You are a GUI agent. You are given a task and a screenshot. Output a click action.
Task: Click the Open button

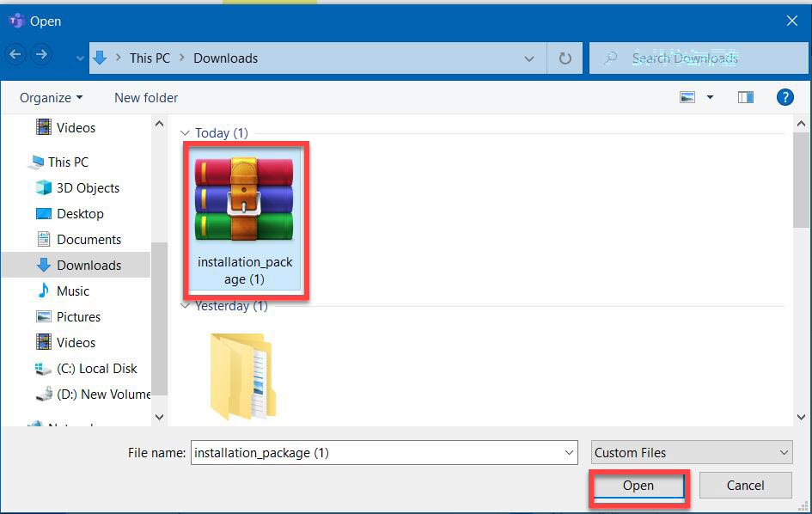pyautogui.click(x=638, y=486)
